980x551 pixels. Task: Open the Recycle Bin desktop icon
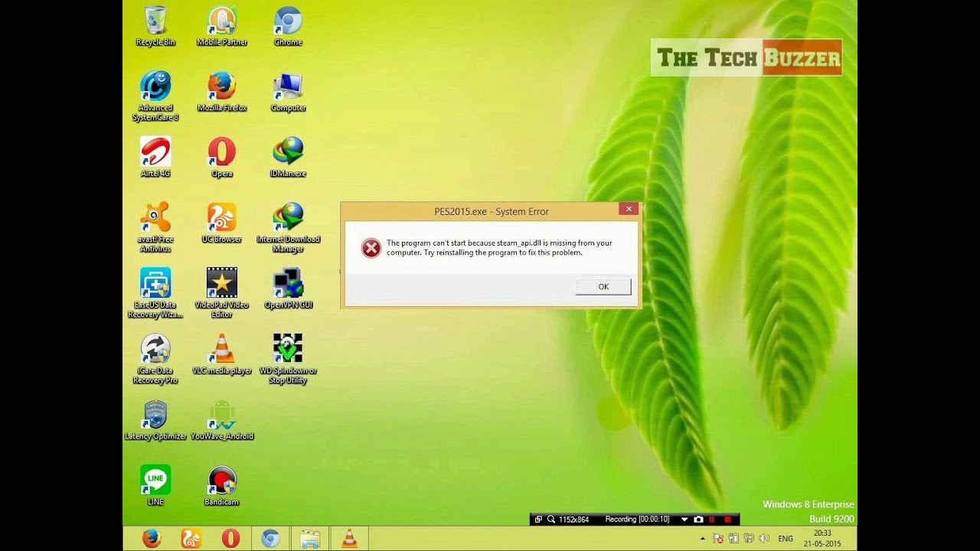[x=155, y=26]
